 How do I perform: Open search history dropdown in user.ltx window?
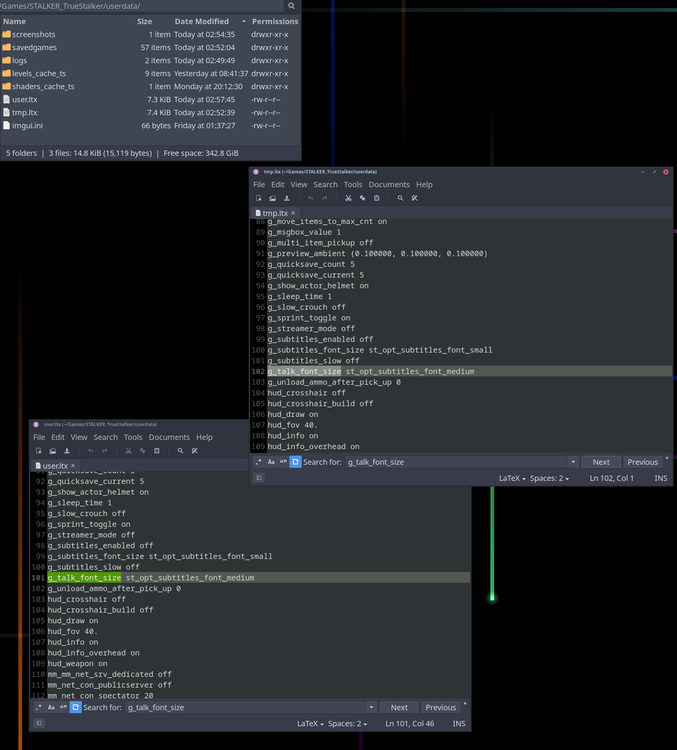tap(371, 707)
